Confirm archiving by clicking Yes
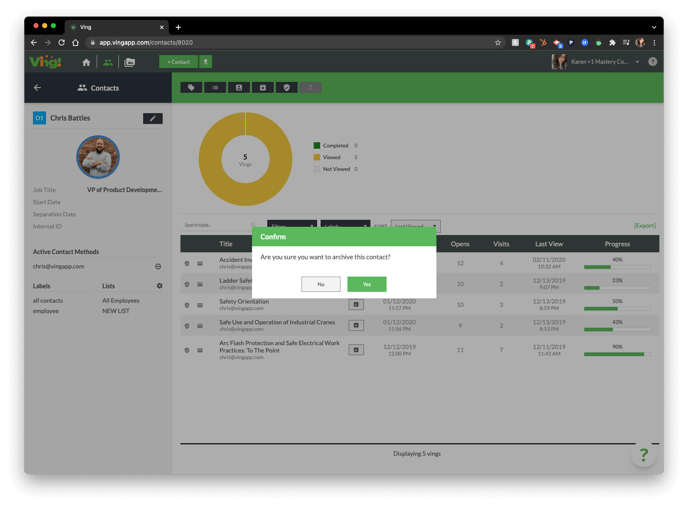 click(366, 284)
